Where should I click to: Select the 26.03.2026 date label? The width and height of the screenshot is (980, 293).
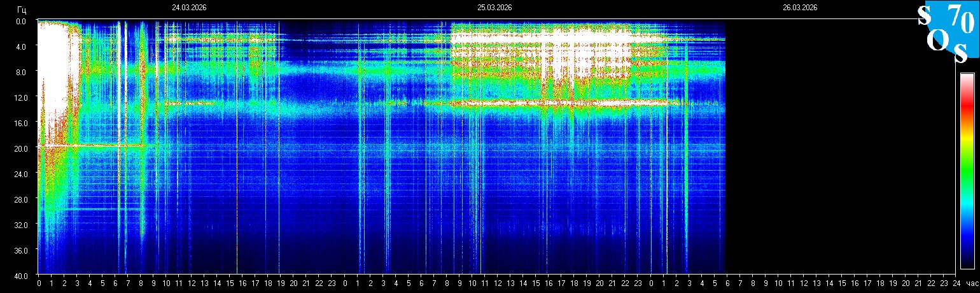800,8
